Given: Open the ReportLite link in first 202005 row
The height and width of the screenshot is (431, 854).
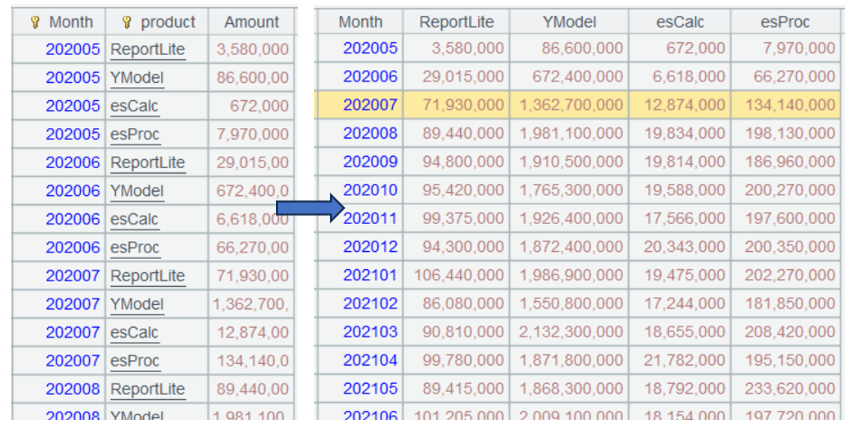Looking at the screenshot, I should pos(147,50).
